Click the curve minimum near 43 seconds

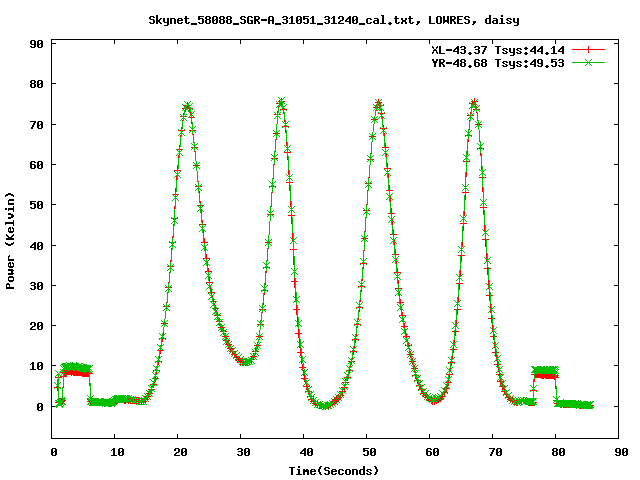(x=324, y=406)
